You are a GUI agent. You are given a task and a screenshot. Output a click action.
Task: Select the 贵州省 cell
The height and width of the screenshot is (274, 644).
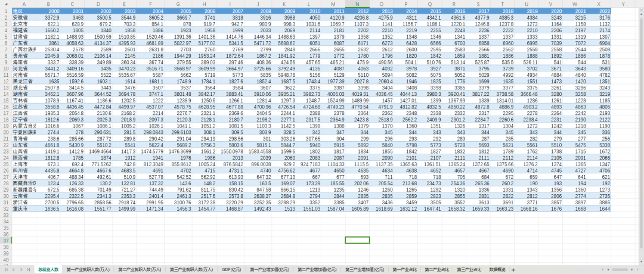23,56
